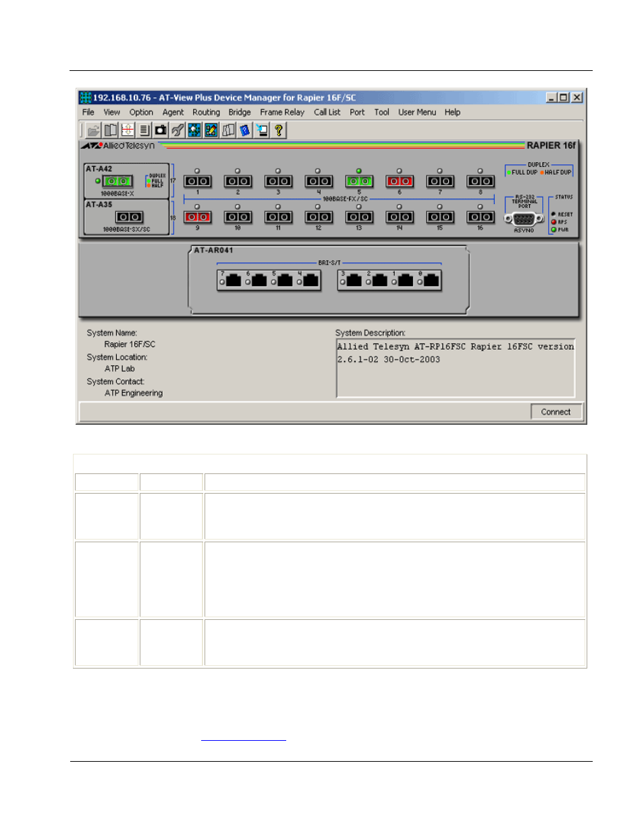644x834 pixels.
Task: Click the yellow question mark help icon
Action: click(278, 130)
